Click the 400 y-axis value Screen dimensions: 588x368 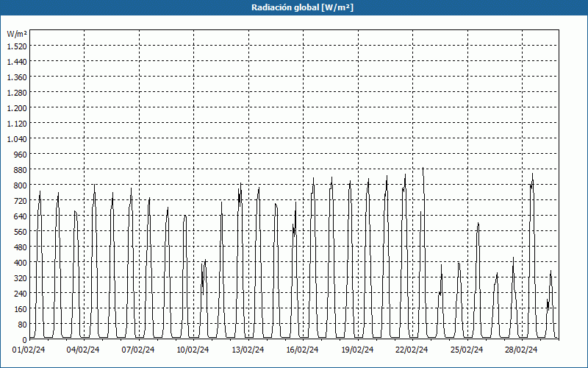coord(21,263)
